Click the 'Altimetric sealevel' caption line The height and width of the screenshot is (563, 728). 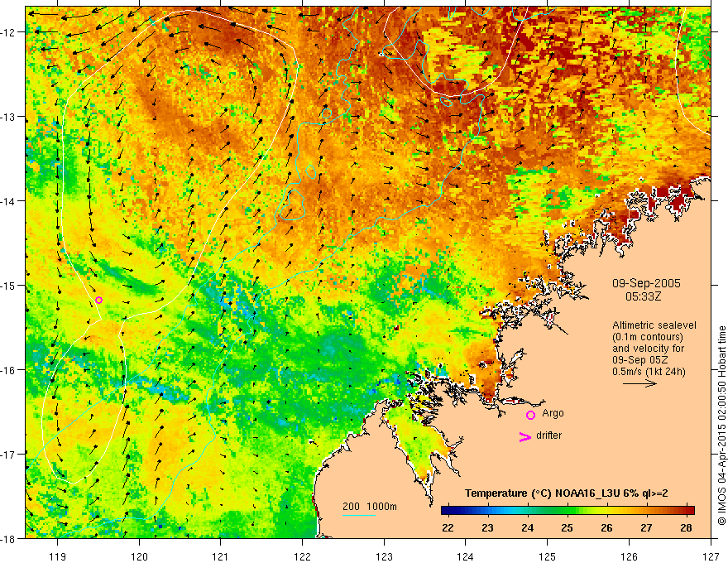pos(654,325)
